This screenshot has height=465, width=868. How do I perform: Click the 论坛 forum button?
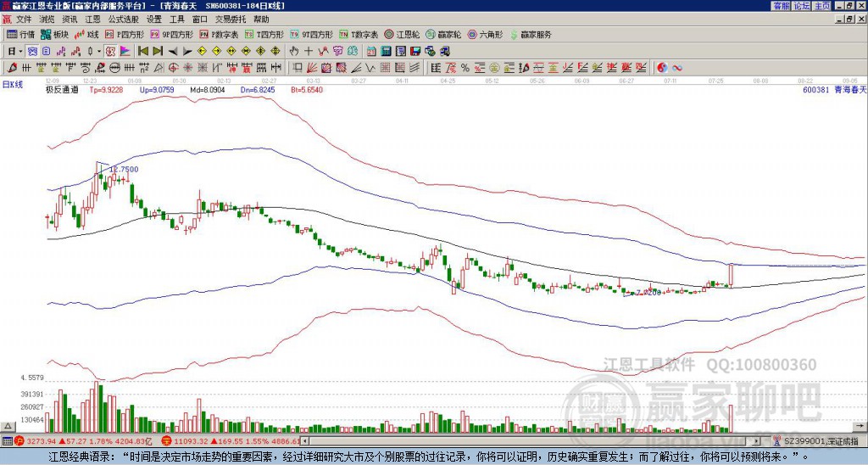coord(801,6)
